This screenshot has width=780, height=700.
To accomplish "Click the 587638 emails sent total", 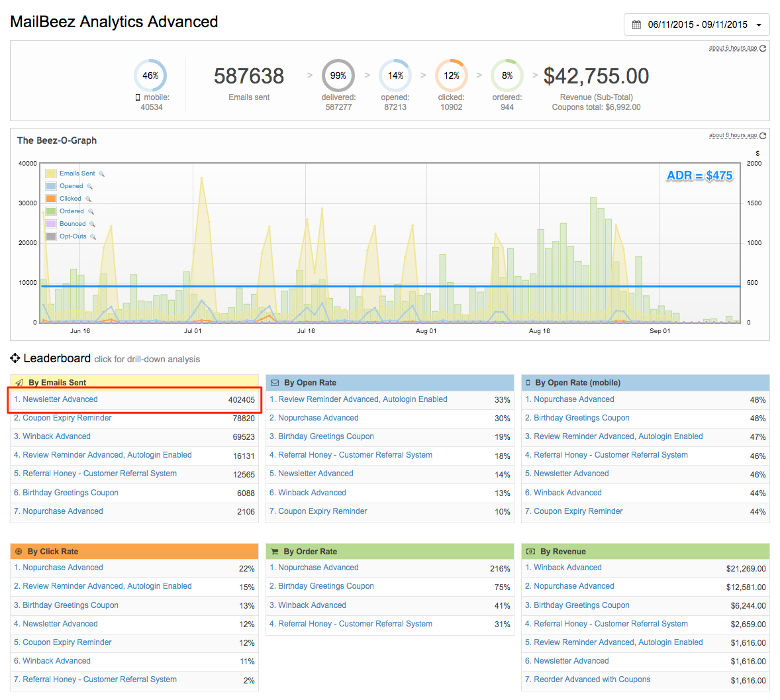I will pos(249,76).
